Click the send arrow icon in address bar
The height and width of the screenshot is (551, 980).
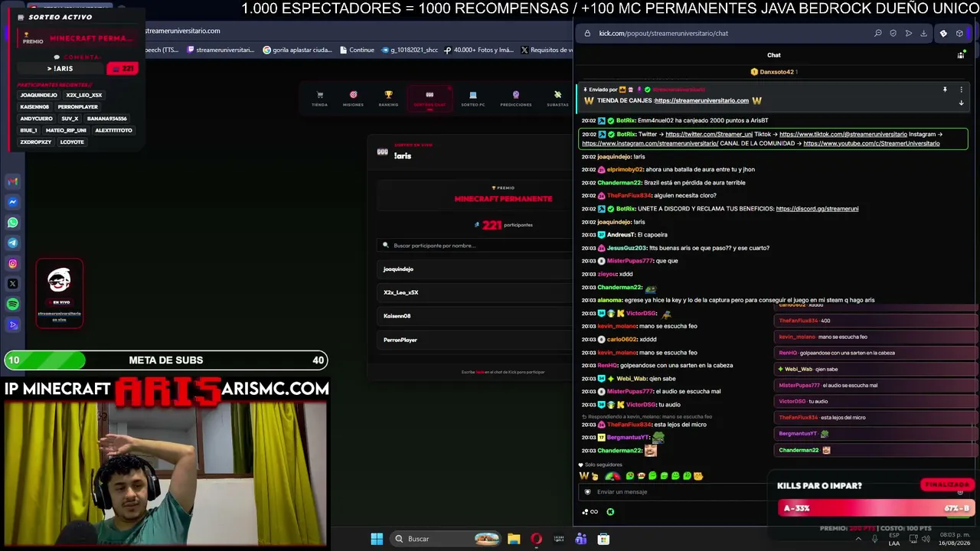909,34
